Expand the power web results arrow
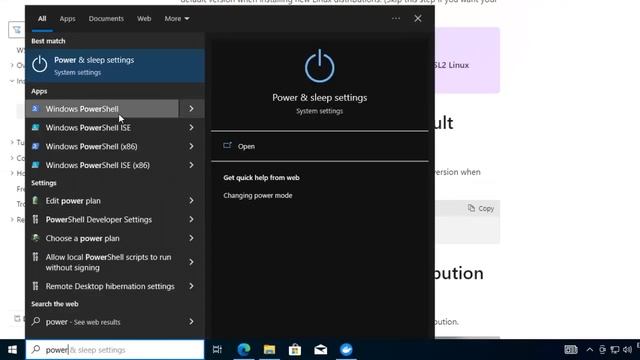 (x=191, y=322)
